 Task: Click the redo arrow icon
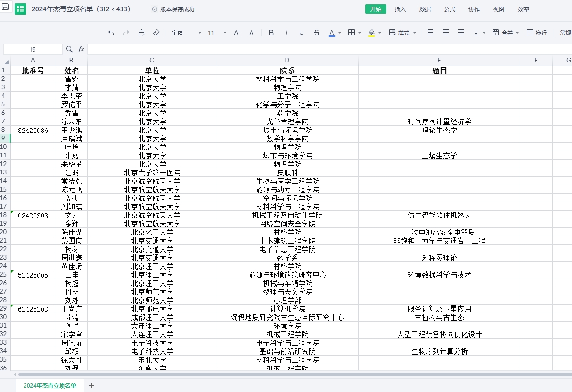click(x=126, y=33)
